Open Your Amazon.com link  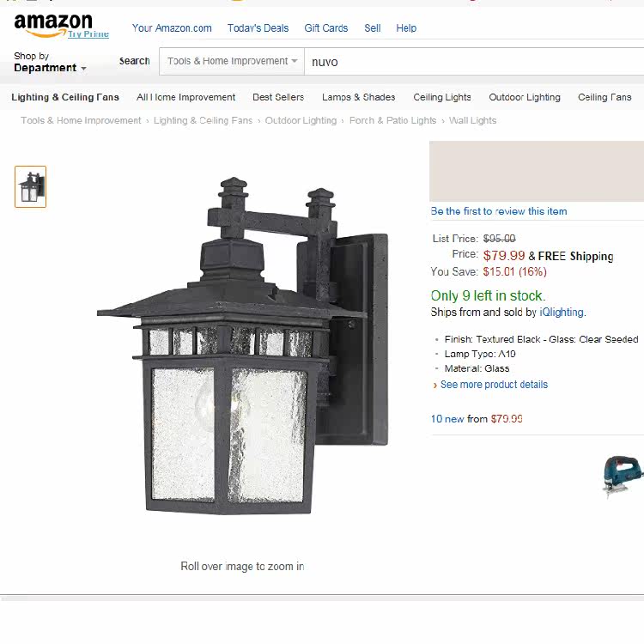pos(172,28)
